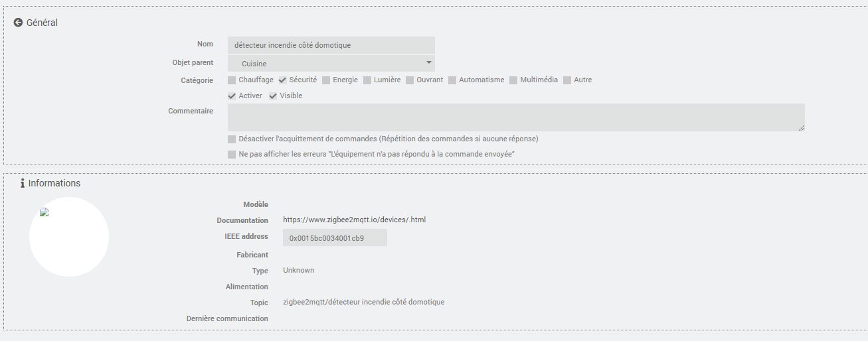Image resolution: width=868 pixels, height=341 pixels.
Task: Click the Informations info icon
Action: pyautogui.click(x=23, y=184)
